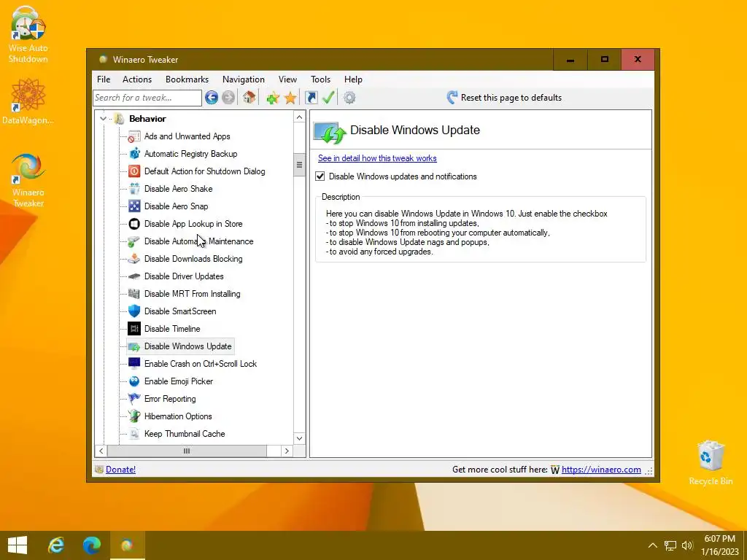
Task: Show hidden system tray icons chevron
Action: coord(652,545)
